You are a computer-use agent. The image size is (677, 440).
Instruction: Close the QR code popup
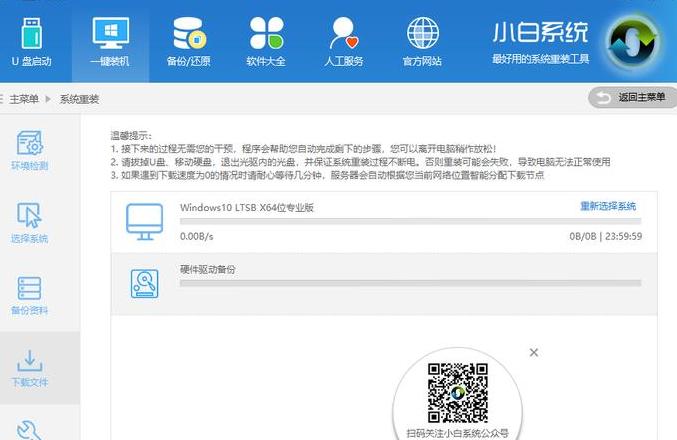(x=534, y=352)
